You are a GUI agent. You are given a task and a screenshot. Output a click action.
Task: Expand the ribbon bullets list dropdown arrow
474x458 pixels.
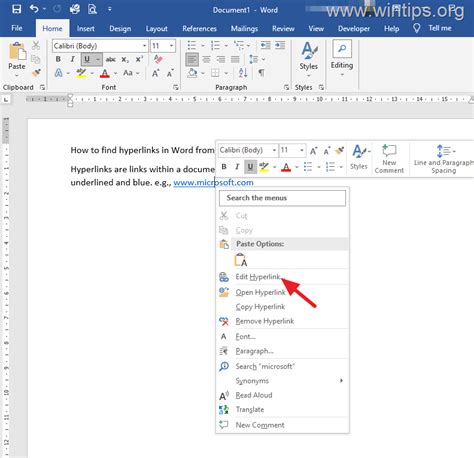tap(202, 46)
